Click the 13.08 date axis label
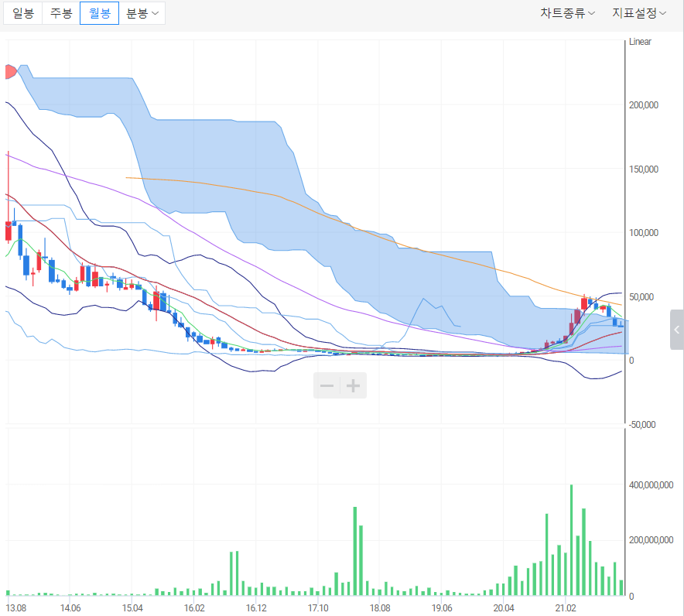The image size is (684, 616). 15,608
